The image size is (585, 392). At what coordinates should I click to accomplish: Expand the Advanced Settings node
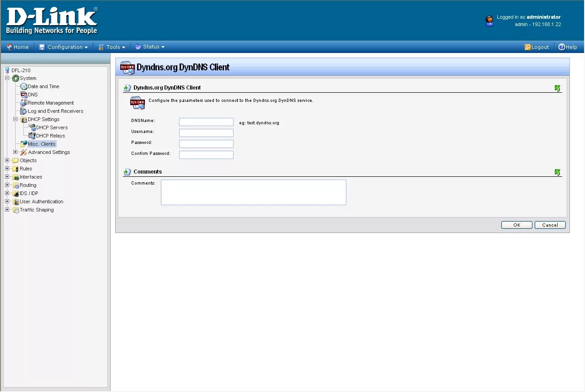pos(15,152)
